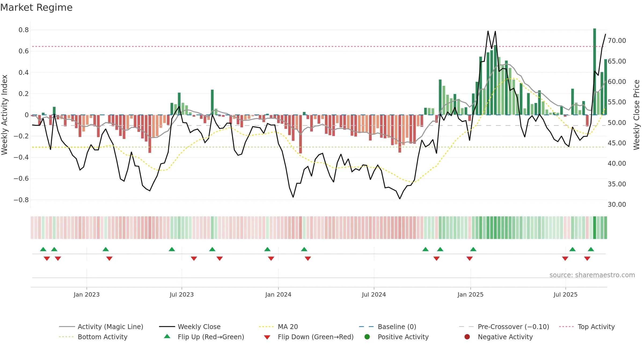
Task: Click the Weekly Close Price axis title
Action: point(636,115)
